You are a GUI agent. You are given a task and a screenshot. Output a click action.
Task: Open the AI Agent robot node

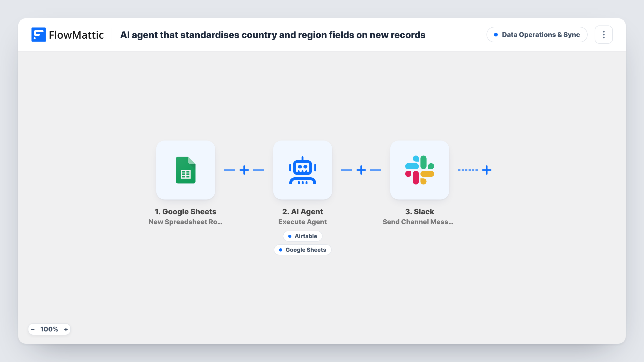[303, 170]
